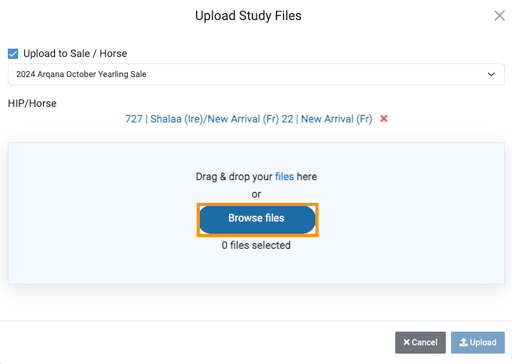The width and height of the screenshot is (512, 364).
Task: Toggle via the 'Upload to Sale / Horse' label
Action: (75, 53)
